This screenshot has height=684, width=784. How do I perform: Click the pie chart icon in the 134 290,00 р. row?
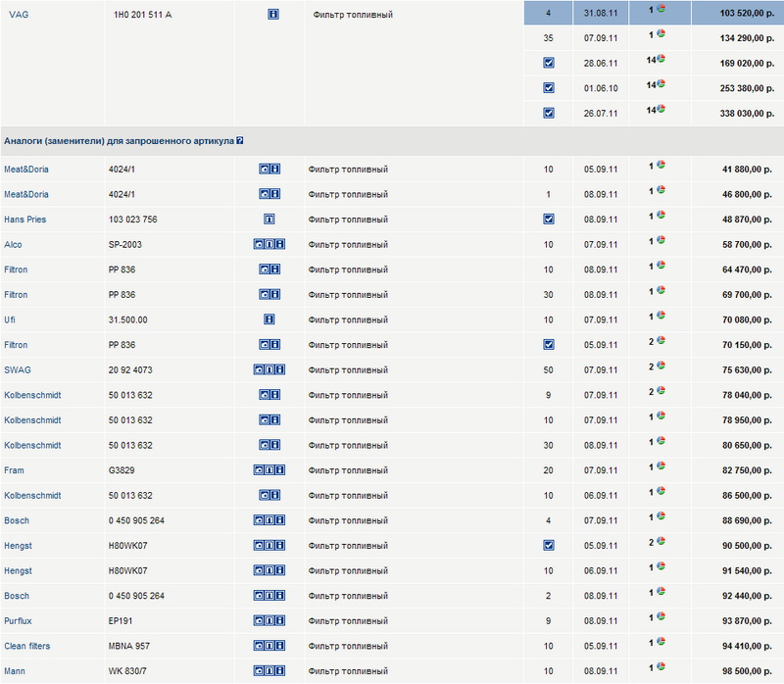(x=661, y=33)
